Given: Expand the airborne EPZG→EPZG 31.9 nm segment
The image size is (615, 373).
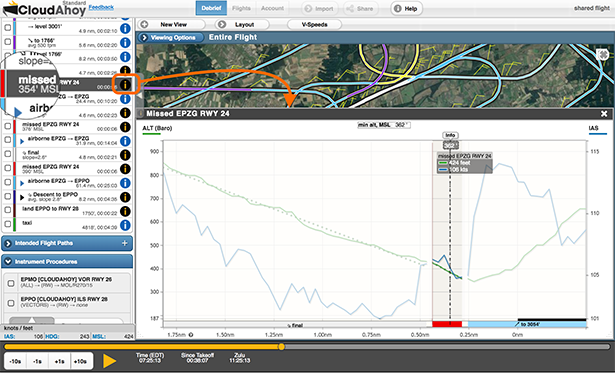Looking at the screenshot, I should [x=22, y=141].
